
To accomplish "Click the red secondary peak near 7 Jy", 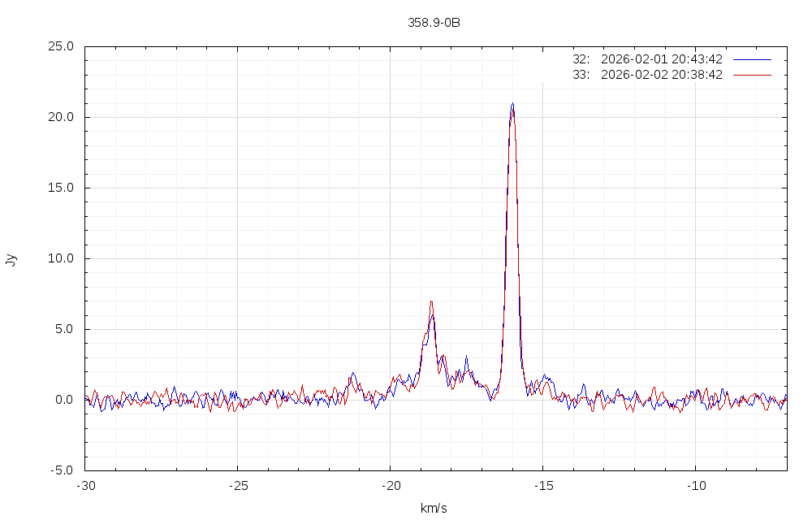I will pyautogui.click(x=431, y=301).
